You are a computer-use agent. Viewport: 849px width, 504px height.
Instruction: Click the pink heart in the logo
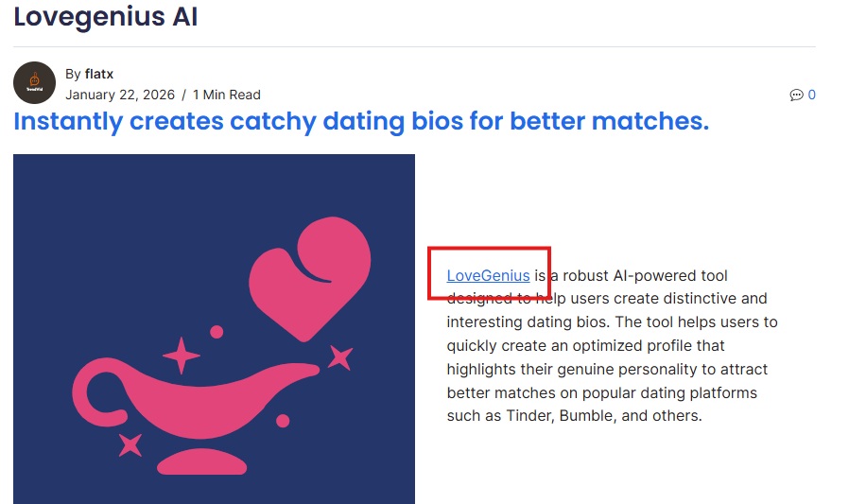coord(317,274)
